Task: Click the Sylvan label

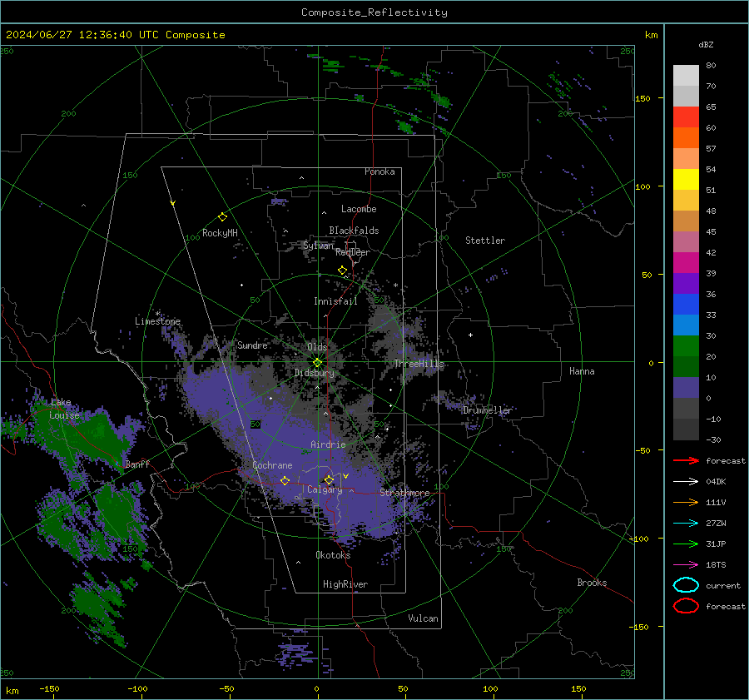Action: click(x=318, y=246)
